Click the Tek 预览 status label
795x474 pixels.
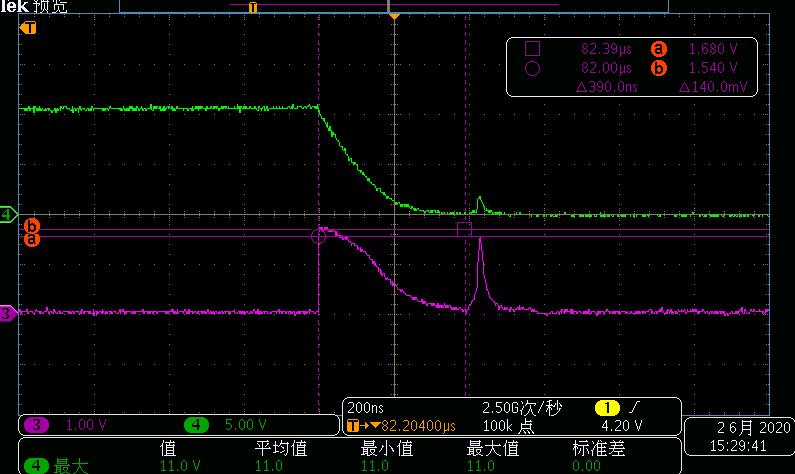click(33, 7)
